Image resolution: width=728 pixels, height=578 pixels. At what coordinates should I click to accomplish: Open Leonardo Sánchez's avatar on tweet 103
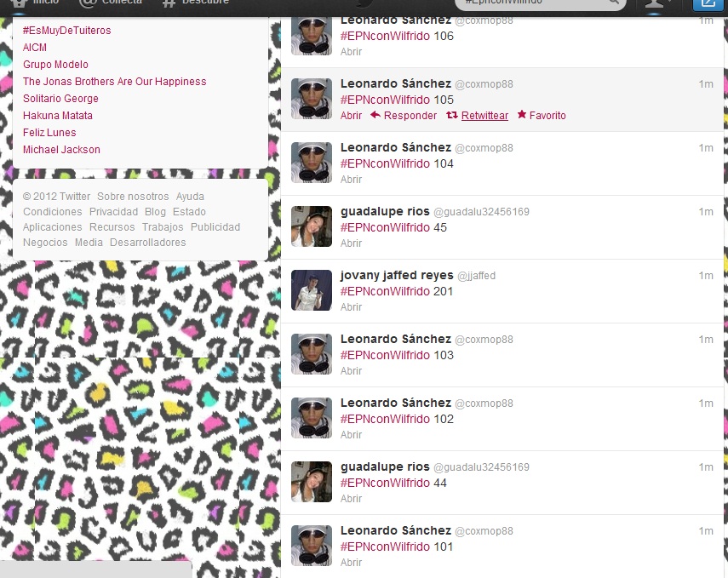pyautogui.click(x=312, y=354)
